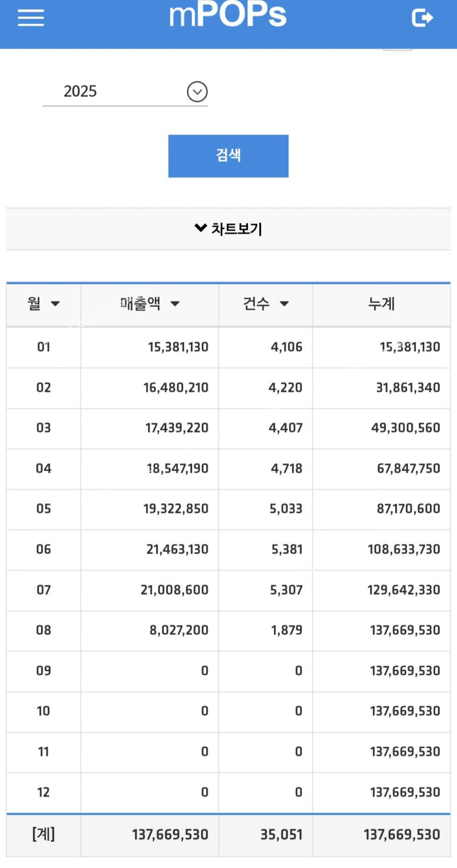Select count 4,407 for March
Screen dimensions: 457x868
(285, 428)
